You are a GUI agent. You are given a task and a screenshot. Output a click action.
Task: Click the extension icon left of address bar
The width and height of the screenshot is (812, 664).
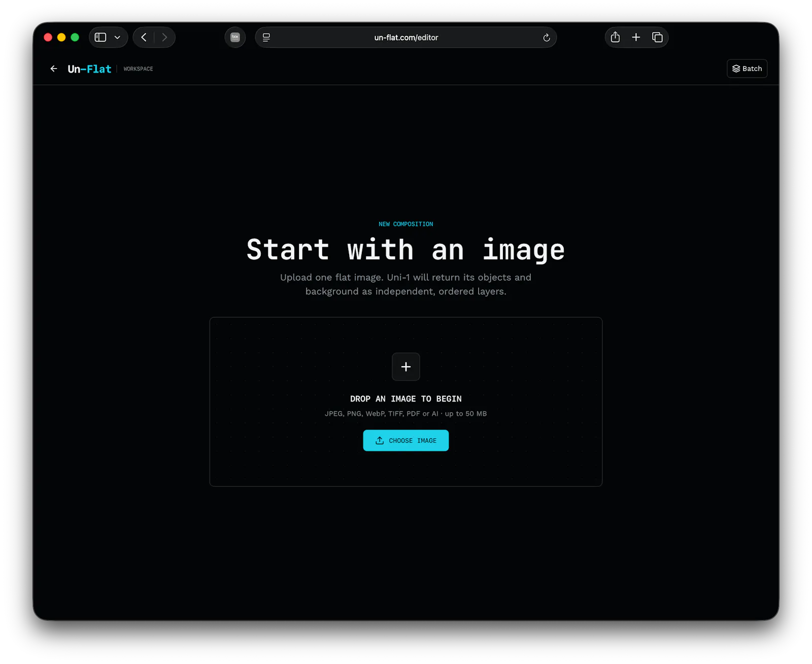[x=235, y=38]
